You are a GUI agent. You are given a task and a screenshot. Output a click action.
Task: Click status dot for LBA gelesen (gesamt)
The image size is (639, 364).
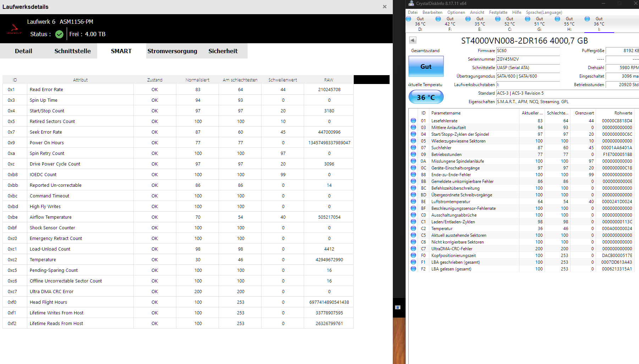[x=413, y=269]
